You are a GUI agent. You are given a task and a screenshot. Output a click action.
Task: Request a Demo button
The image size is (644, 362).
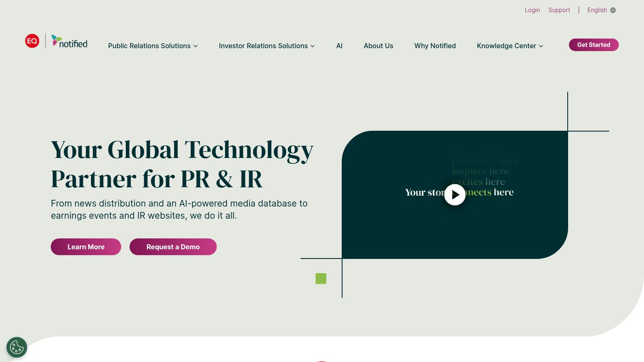click(x=173, y=247)
